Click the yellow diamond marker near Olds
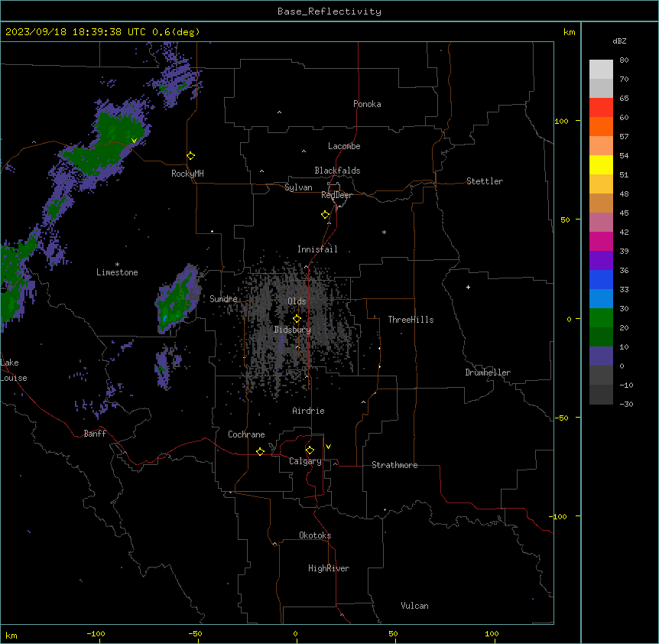 point(297,319)
